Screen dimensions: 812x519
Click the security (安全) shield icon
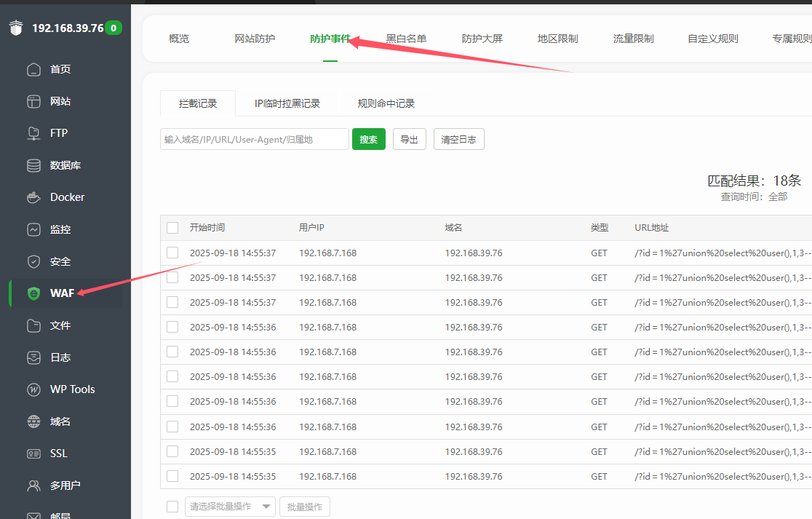pyautogui.click(x=33, y=261)
